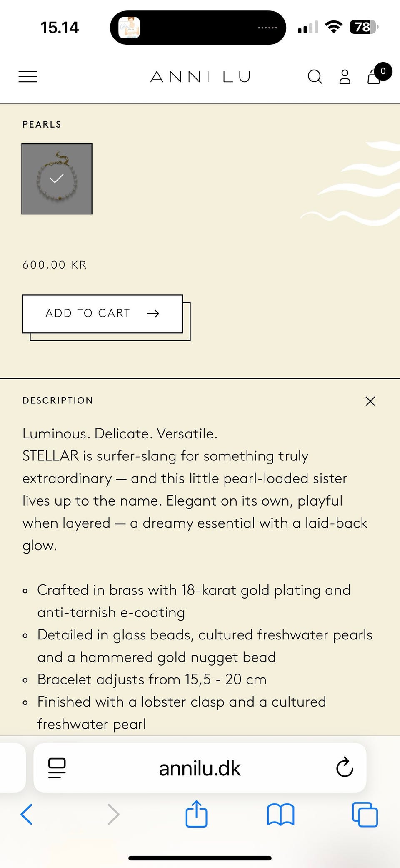Viewport: 400px width, 868px height.
Task: Reload the annilu.dk page
Action: click(345, 767)
